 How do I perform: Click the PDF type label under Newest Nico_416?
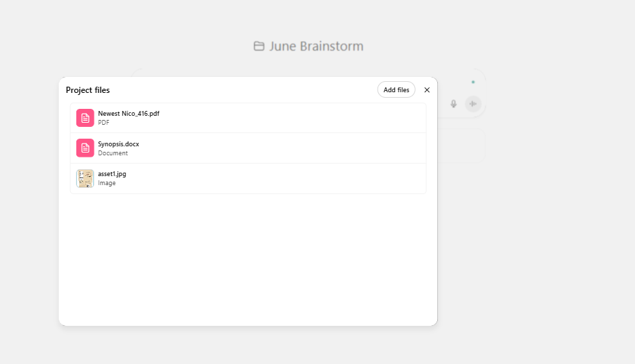103,123
